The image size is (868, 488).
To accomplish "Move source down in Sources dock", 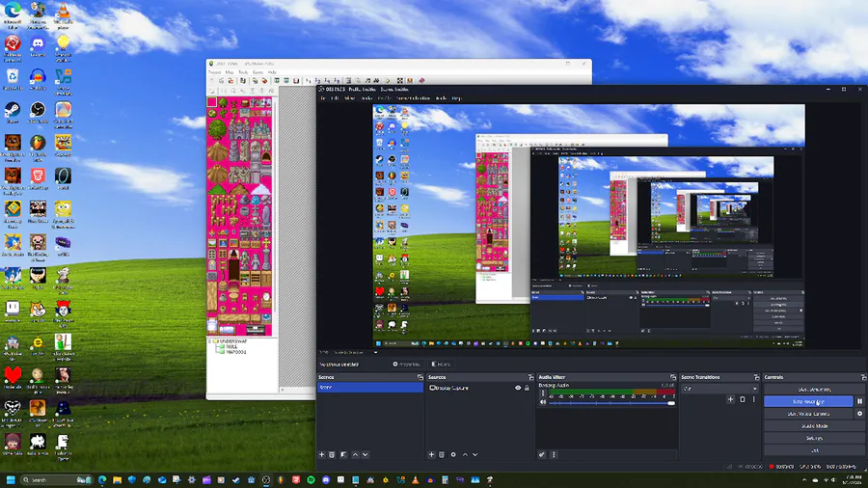I will point(475,454).
